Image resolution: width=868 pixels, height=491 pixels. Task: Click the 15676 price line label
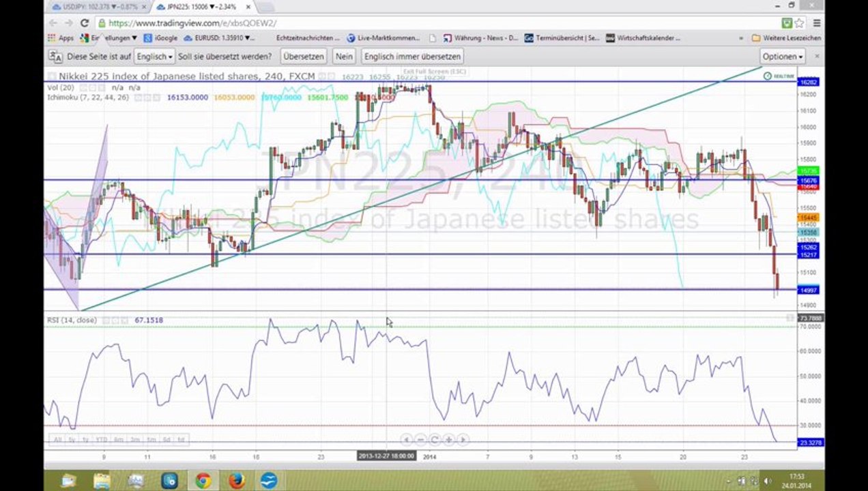tap(809, 181)
